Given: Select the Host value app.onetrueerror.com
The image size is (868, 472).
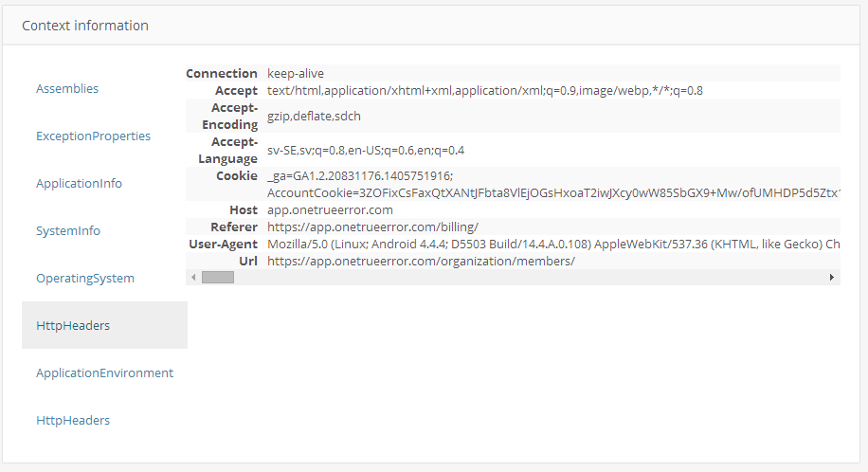Looking at the screenshot, I should [330, 210].
